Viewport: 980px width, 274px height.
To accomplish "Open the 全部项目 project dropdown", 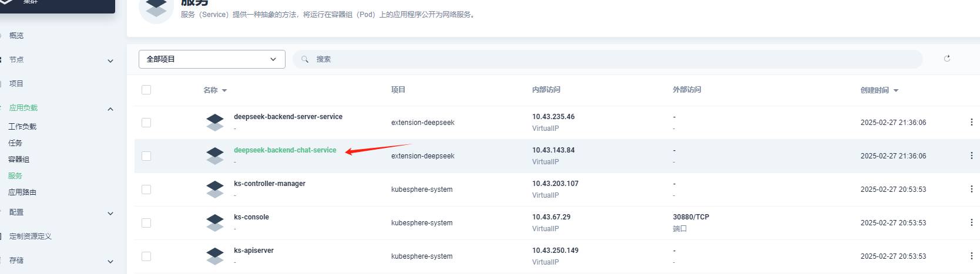I will 212,59.
